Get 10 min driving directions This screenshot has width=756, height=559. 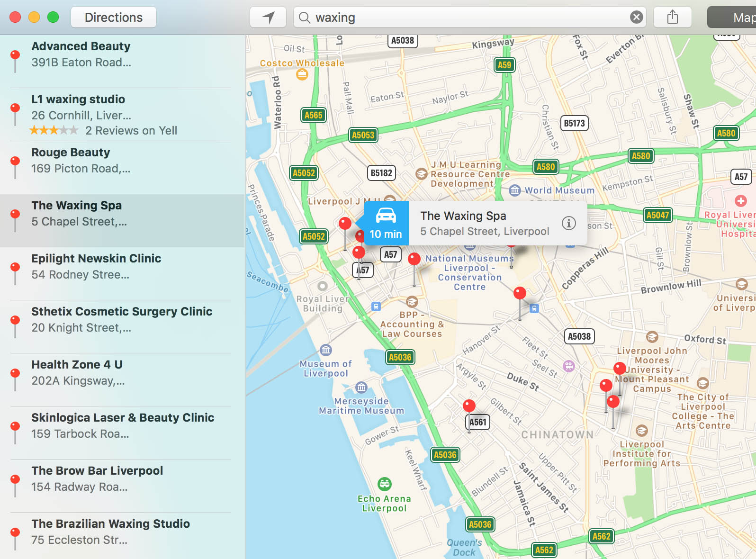pyautogui.click(x=386, y=223)
